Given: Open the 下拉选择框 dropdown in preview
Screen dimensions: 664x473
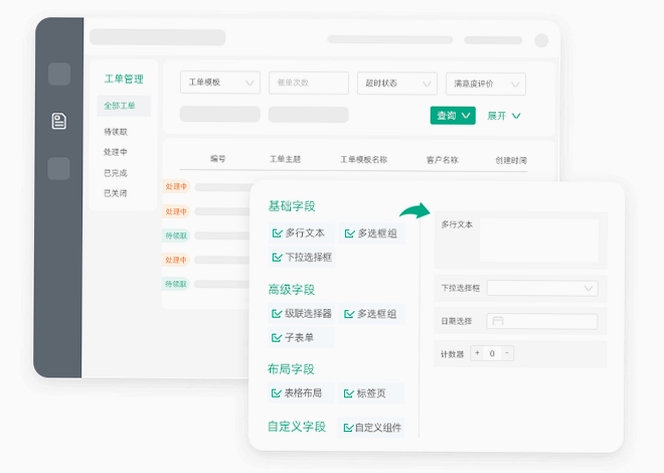Looking at the screenshot, I should coord(542,288).
